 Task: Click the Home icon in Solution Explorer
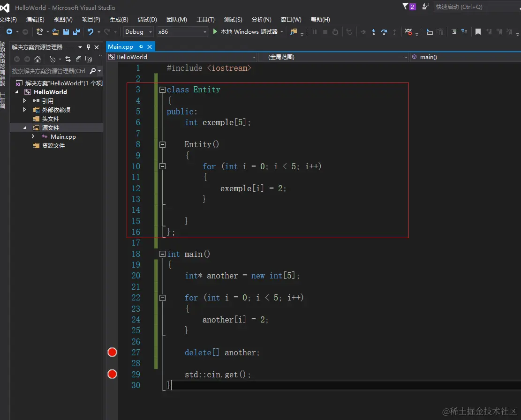(38, 59)
